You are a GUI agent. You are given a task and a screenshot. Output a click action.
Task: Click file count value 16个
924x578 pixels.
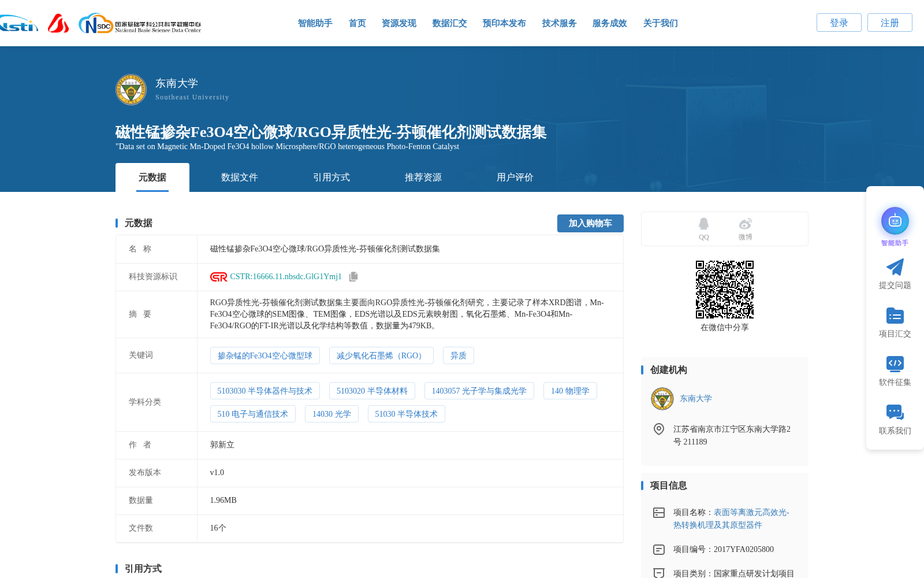point(218,528)
